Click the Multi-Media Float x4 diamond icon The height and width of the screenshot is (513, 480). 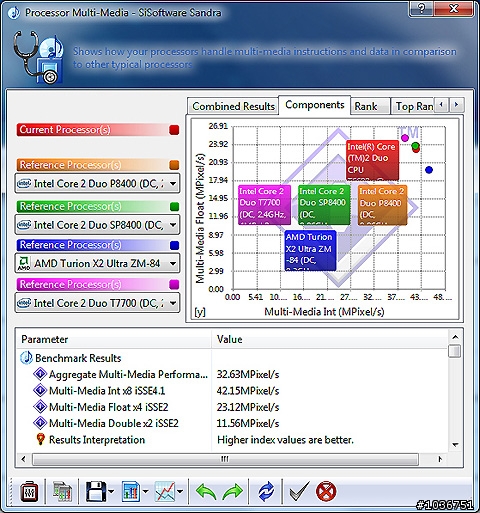[40, 406]
